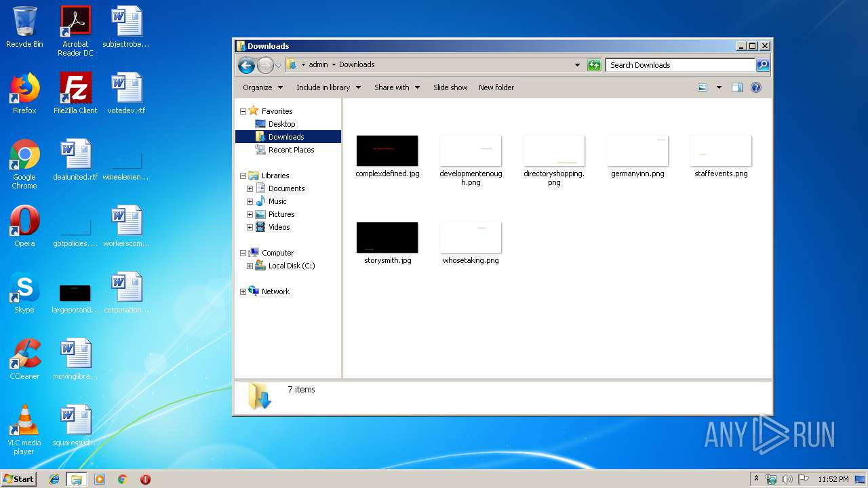The height and width of the screenshot is (488, 868).
Task: Open the Skype desktop shortcut
Action: tap(24, 293)
